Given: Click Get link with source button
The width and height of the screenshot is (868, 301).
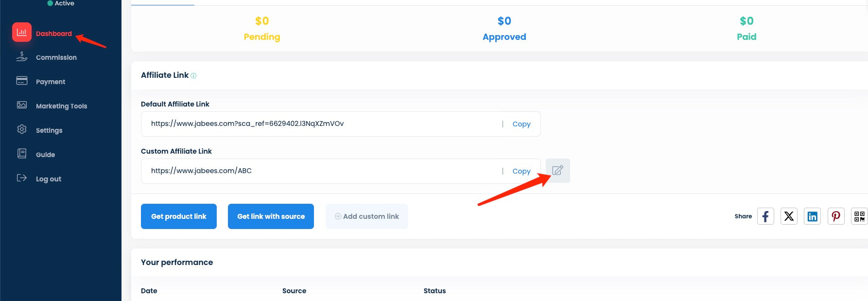Looking at the screenshot, I should 271,216.
